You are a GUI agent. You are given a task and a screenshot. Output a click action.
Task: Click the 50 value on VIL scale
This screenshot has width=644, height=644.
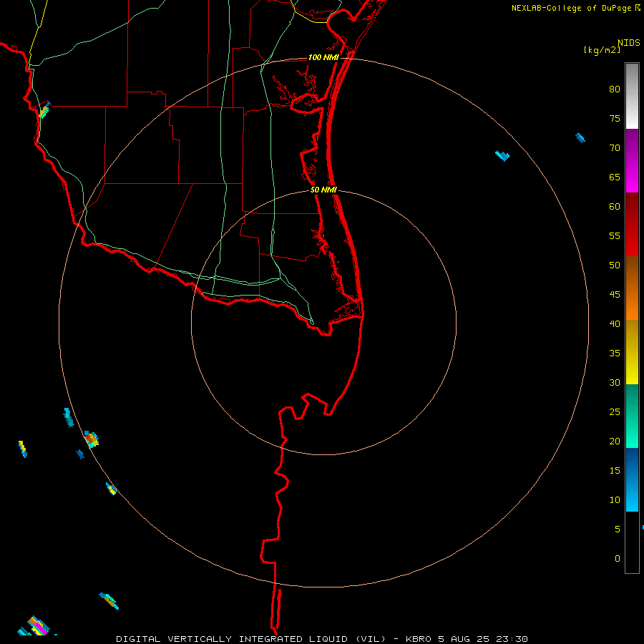tap(615, 265)
